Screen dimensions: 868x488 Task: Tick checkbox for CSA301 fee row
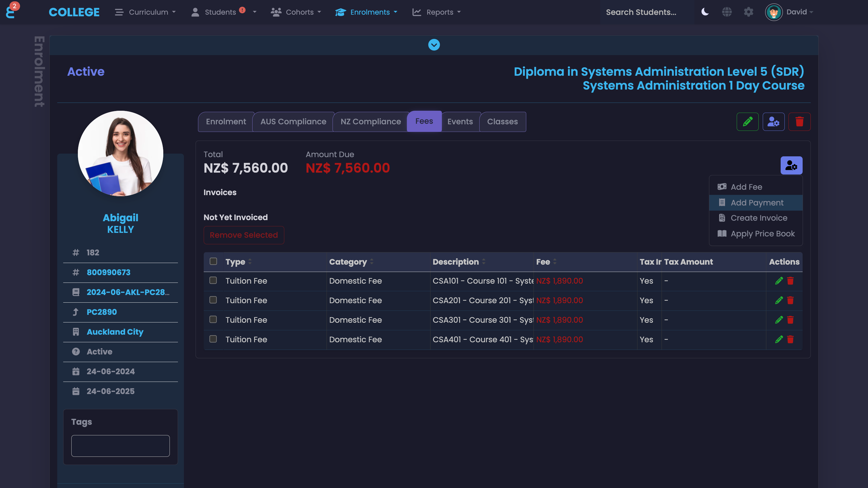pos(213,319)
